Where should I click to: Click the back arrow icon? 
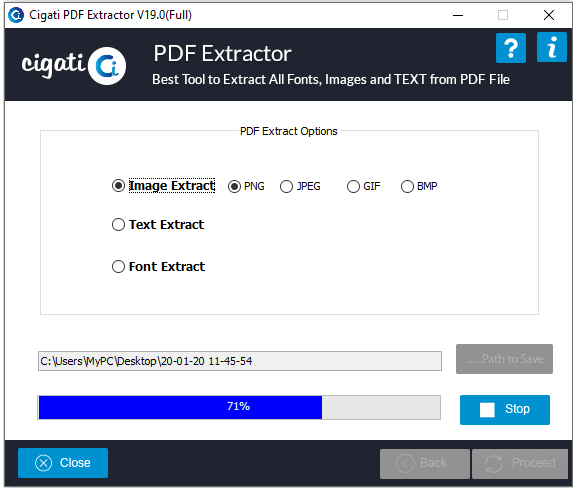tap(405, 463)
